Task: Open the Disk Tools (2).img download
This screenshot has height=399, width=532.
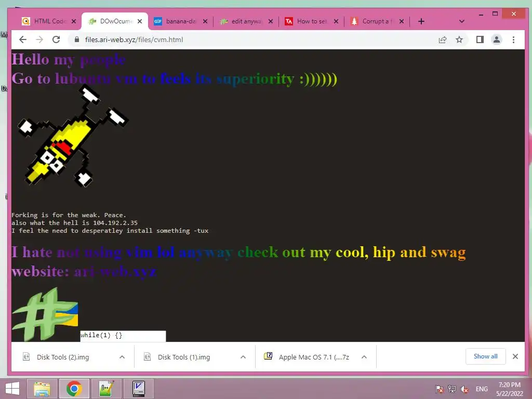Action: (63, 357)
